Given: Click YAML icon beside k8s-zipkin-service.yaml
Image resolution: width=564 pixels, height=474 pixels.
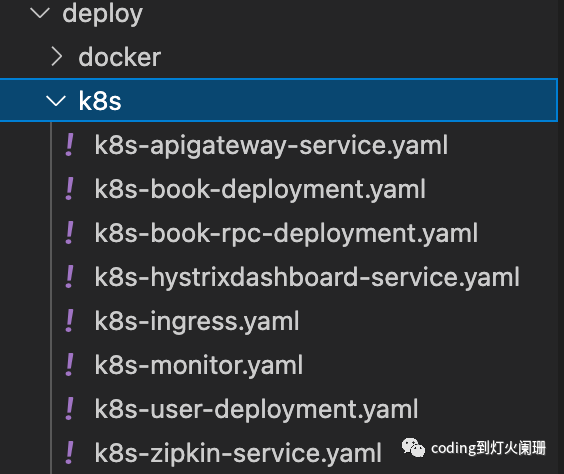Looking at the screenshot, I should pyautogui.click(x=69, y=453).
